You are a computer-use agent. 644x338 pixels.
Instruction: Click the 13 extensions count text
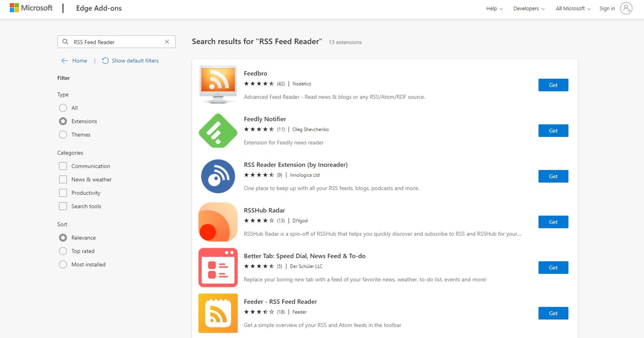(x=345, y=42)
